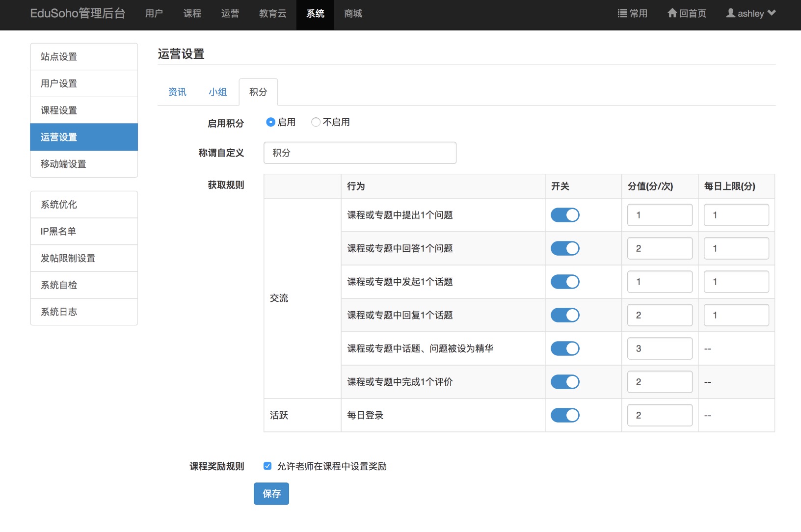Viewport: 801px width, 532px height.
Task: Click 每日上限 field for 提出1个问题 row
Action: click(736, 215)
